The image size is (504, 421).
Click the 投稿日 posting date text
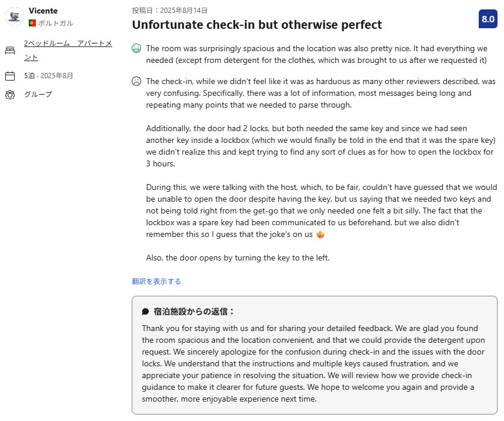coord(169,10)
